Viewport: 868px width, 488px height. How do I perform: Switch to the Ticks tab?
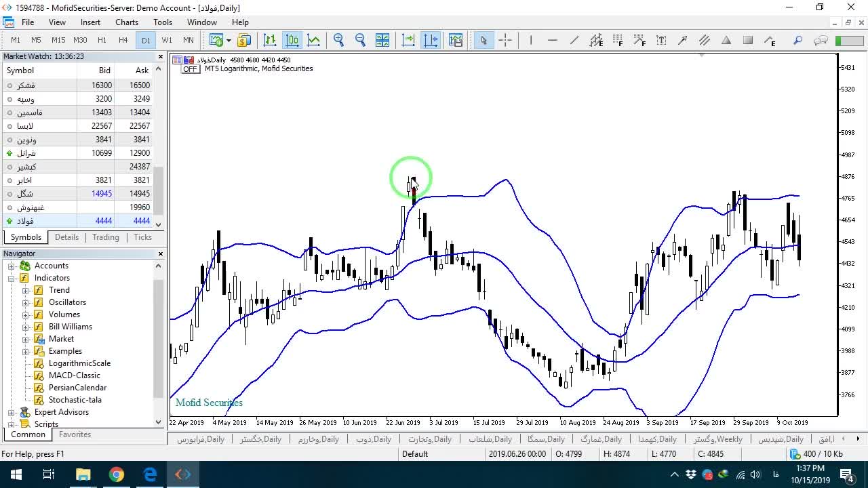[x=142, y=237]
